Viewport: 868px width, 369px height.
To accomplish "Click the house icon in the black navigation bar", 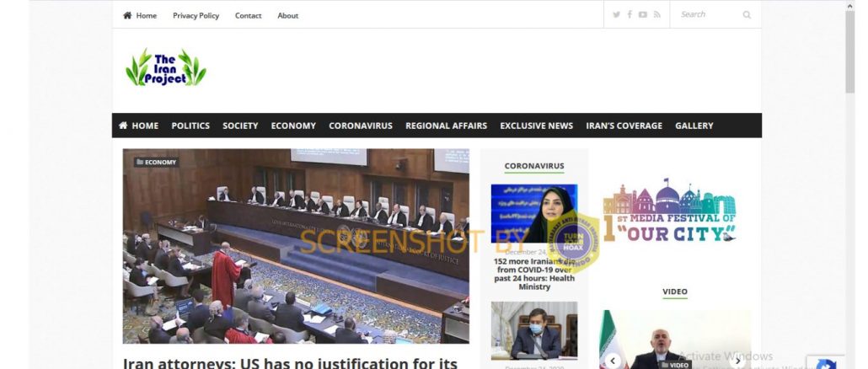I will [x=123, y=126].
